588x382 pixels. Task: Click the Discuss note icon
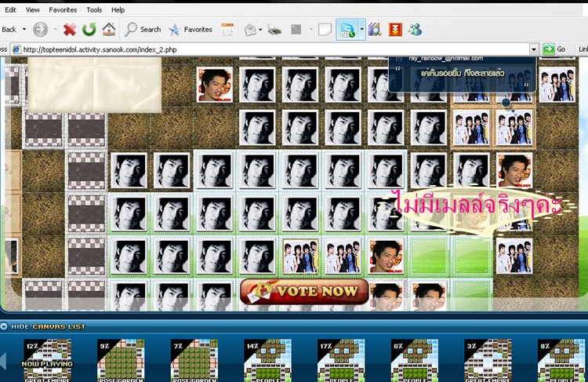coord(325,29)
